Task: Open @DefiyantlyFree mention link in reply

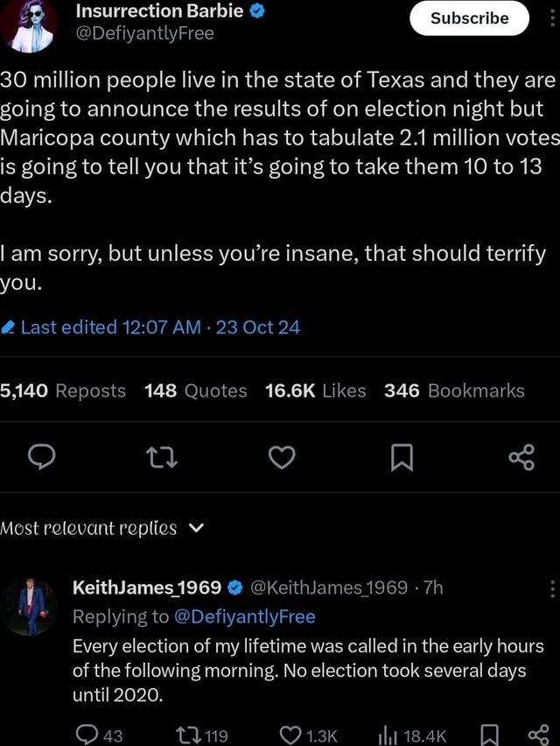Action: [244, 616]
